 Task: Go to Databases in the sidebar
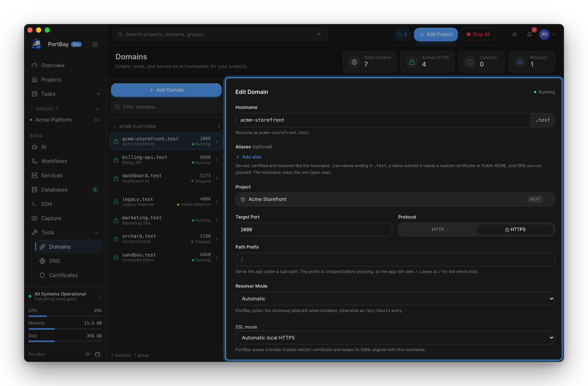coord(65,190)
